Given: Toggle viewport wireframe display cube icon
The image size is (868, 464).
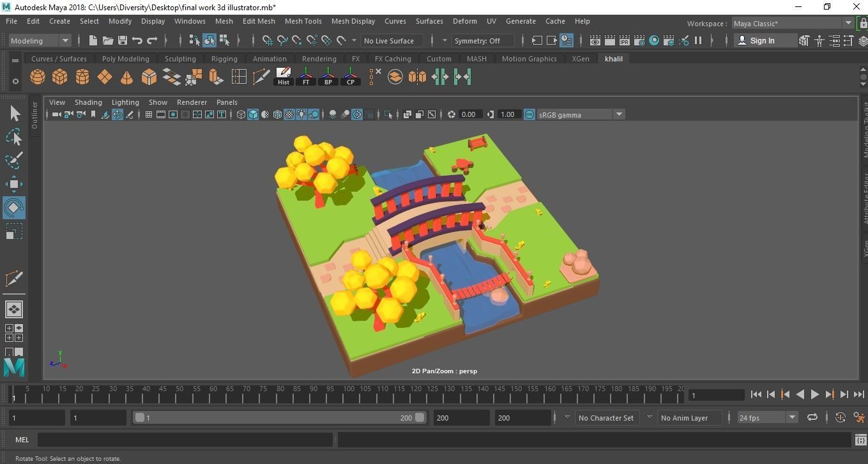Looking at the screenshot, I should pos(241,114).
